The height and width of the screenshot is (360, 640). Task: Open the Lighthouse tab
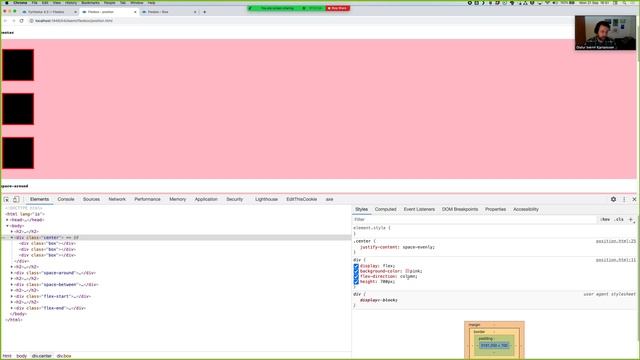[x=266, y=199]
